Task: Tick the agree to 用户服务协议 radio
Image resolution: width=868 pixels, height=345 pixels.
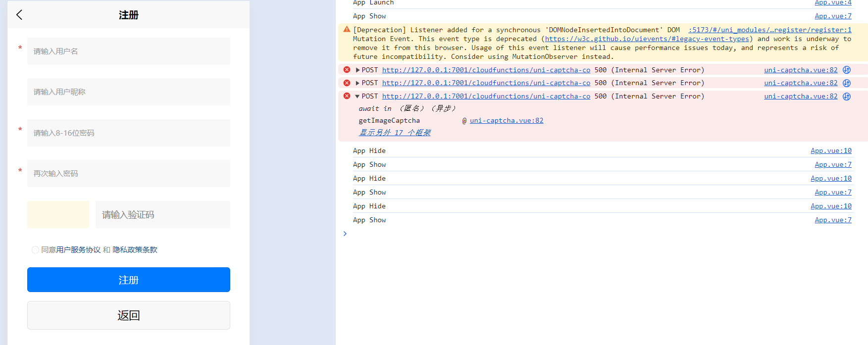Action: (x=35, y=250)
